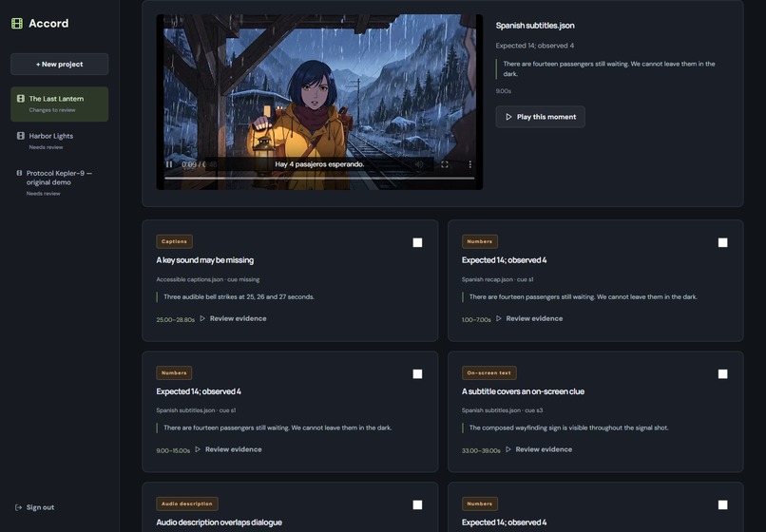
Task: Click Protocol Kepler-9 film icon
Action: click(x=19, y=173)
